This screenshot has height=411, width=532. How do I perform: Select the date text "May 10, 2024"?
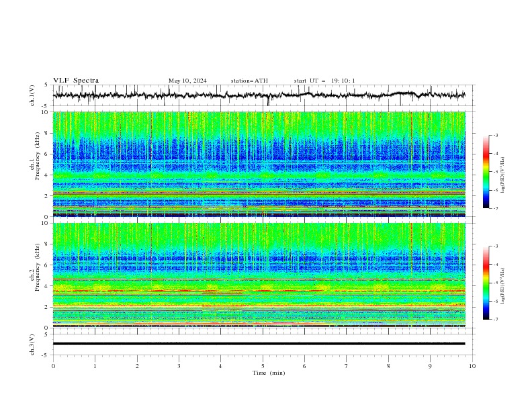pos(187,81)
